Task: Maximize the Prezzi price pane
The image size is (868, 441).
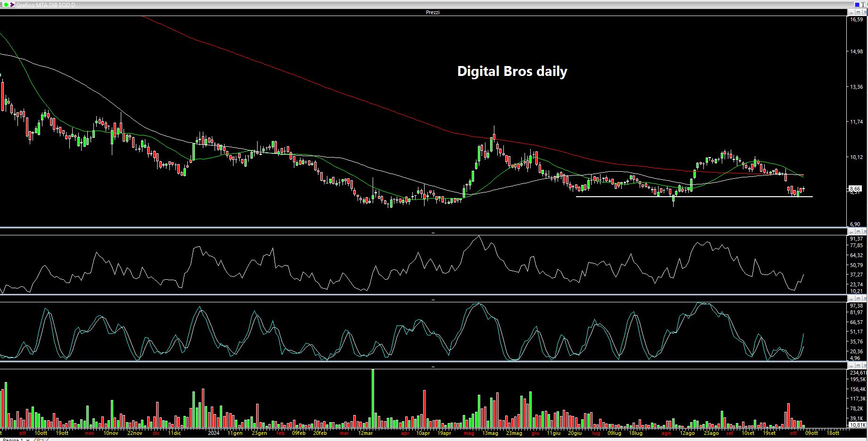Action: click(x=858, y=12)
